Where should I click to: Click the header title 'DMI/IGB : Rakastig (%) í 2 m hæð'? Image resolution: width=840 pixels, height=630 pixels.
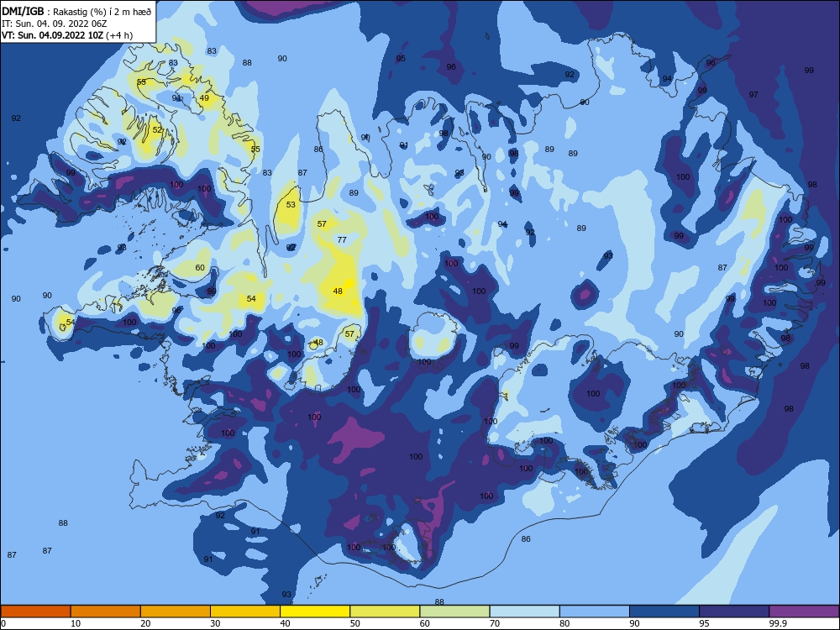[x=76, y=12]
